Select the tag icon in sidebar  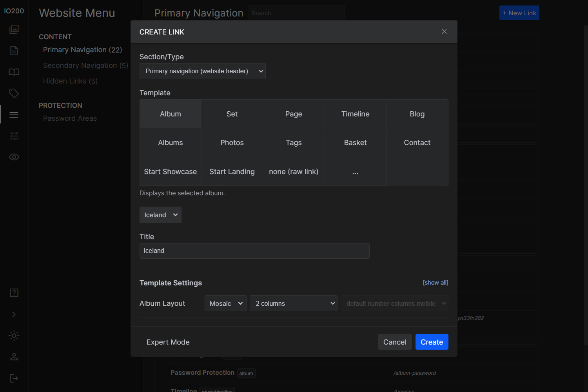point(14,93)
